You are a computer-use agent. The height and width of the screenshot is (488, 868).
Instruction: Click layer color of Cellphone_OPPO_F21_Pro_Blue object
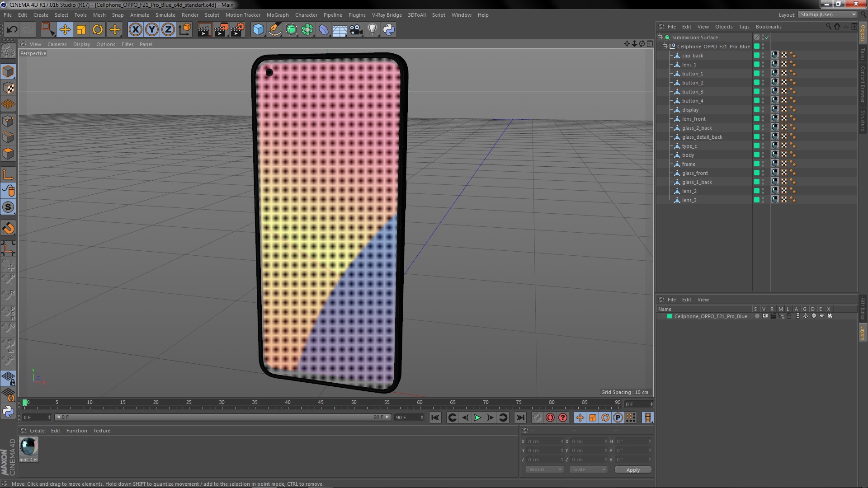click(756, 46)
